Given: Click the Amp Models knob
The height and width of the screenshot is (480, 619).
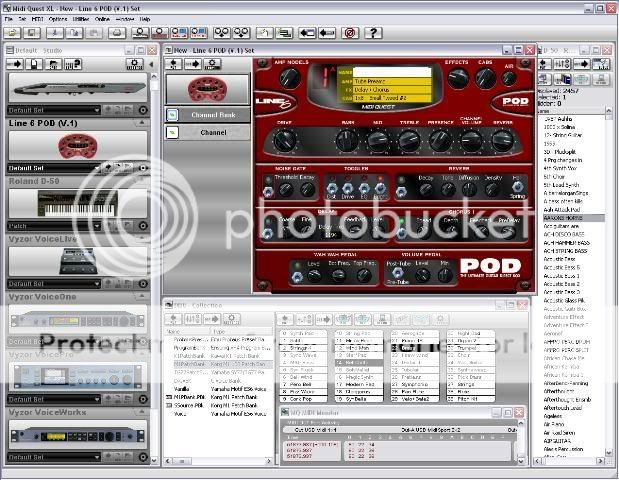Looking at the screenshot, I should 290,78.
